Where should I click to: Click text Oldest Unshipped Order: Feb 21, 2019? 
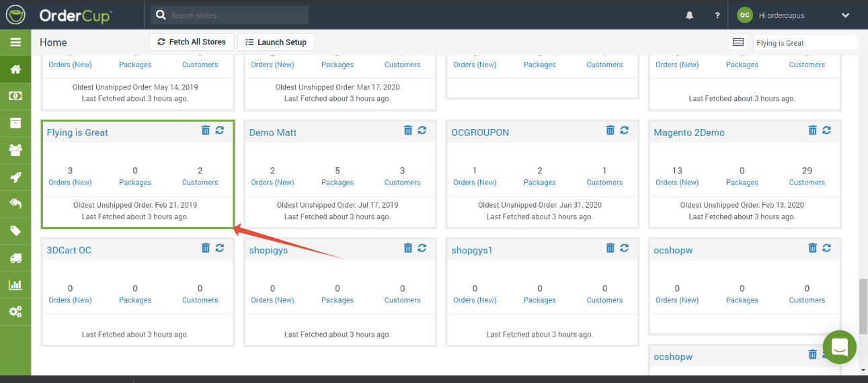(x=135, y=205)
